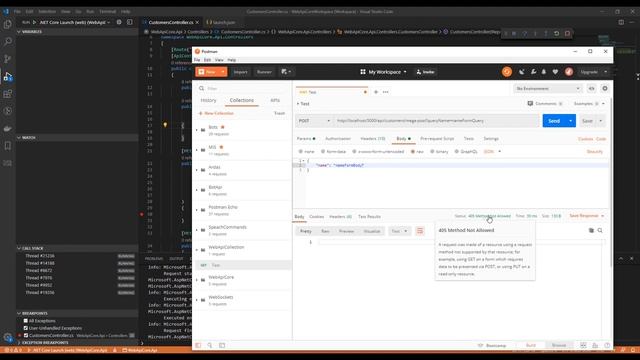Toggle the Postman sidebar from status bar
Screen dimensions: 640x360
pos(198,345)
